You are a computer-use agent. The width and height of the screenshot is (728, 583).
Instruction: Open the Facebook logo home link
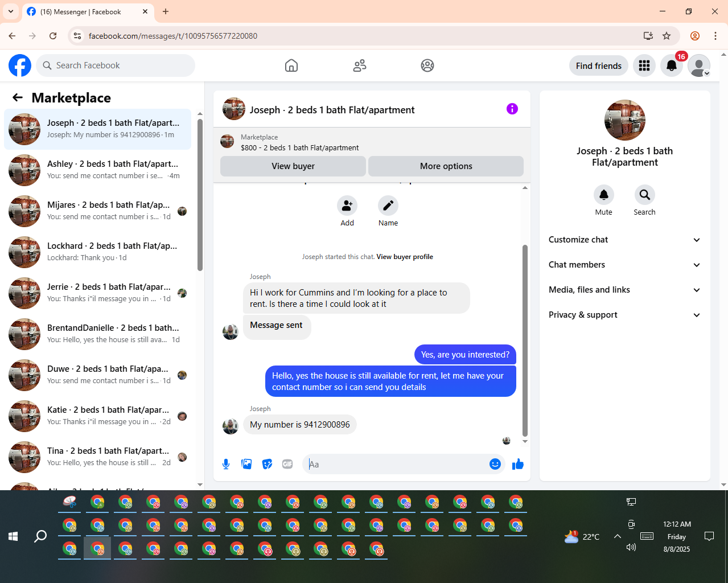(20, 65)
